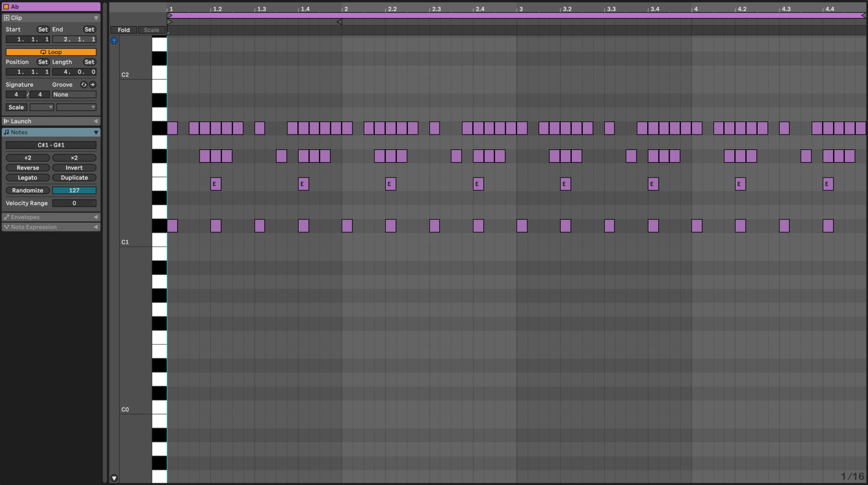
Task: Collapse the Clip panel via its triangle
Action: (x=95, y=18)
